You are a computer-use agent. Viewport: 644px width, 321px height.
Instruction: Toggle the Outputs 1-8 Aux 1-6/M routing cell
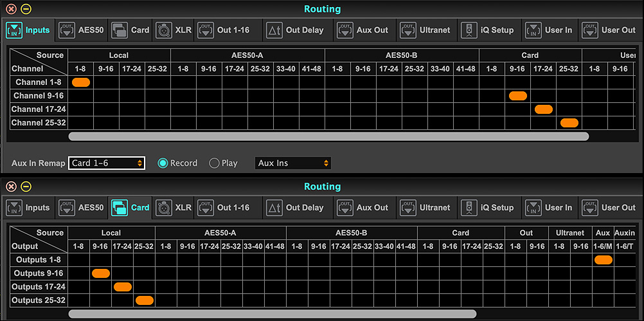(x=603, y=260)
